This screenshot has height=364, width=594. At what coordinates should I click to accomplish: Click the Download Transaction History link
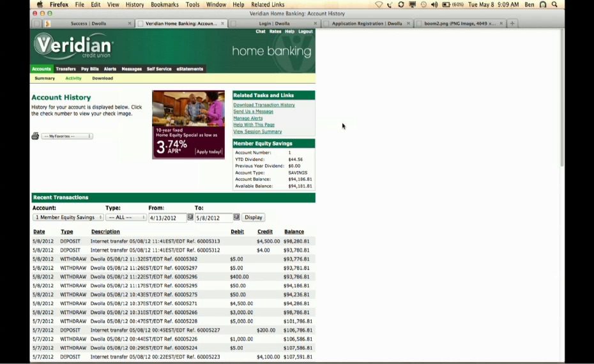pyautogui.click(x=264, y=105)
